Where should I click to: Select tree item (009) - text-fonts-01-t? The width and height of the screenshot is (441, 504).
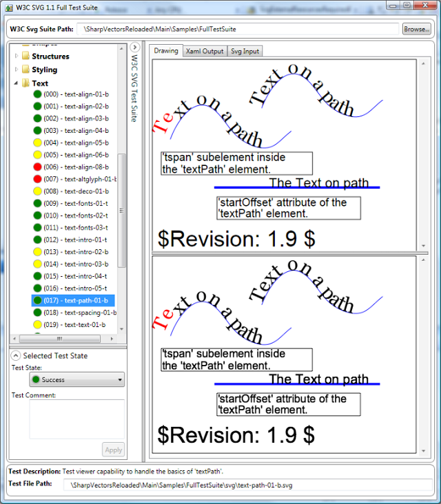point(76,203)
